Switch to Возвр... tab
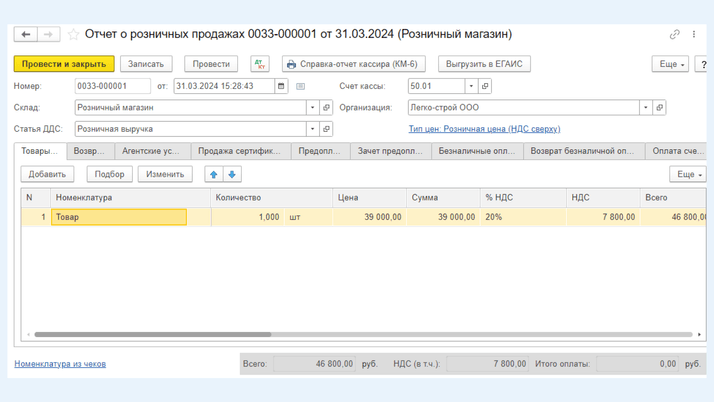This screenshot has height=402, width=714. pos(90,151)
